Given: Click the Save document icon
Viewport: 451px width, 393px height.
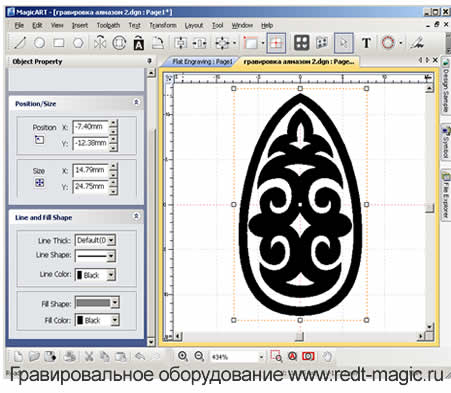Looking at the screenshot, I should (x=50, y=356).
